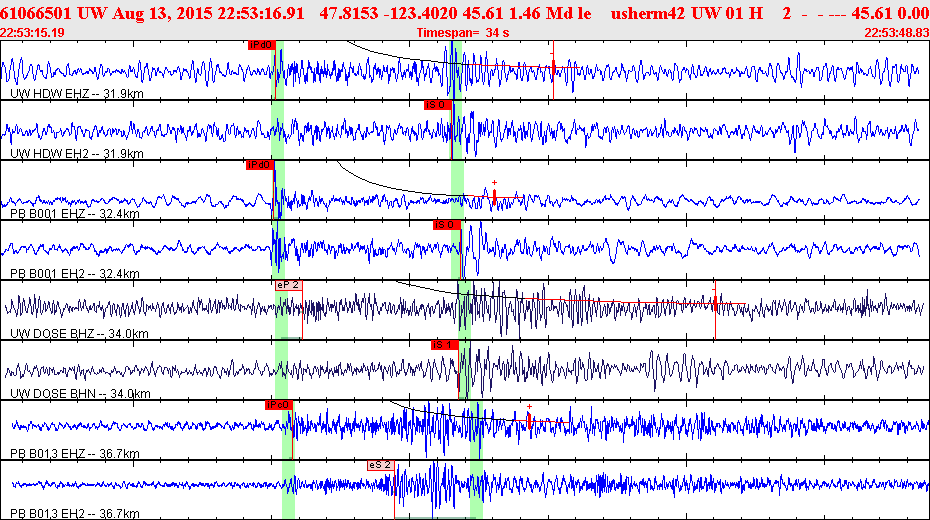This screenshot has height=520, width=930.
Task: Click the iPd0 pick flag on B001 EHZ
Action: click(260, 165)
